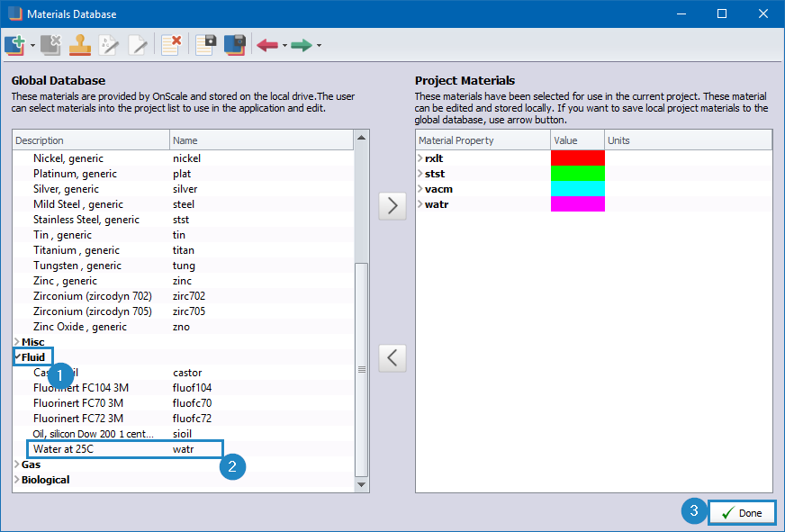Move selected material to Project Materials
The height and width of the screenshot is (532, 785).
pyautogui.click(x=392, y=206)
